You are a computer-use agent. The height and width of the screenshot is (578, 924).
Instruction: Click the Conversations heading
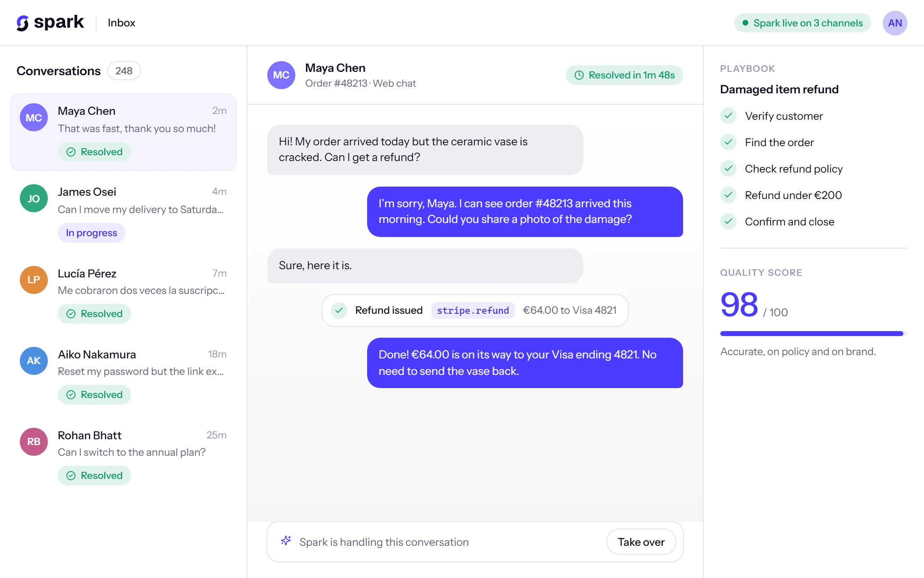59,71
